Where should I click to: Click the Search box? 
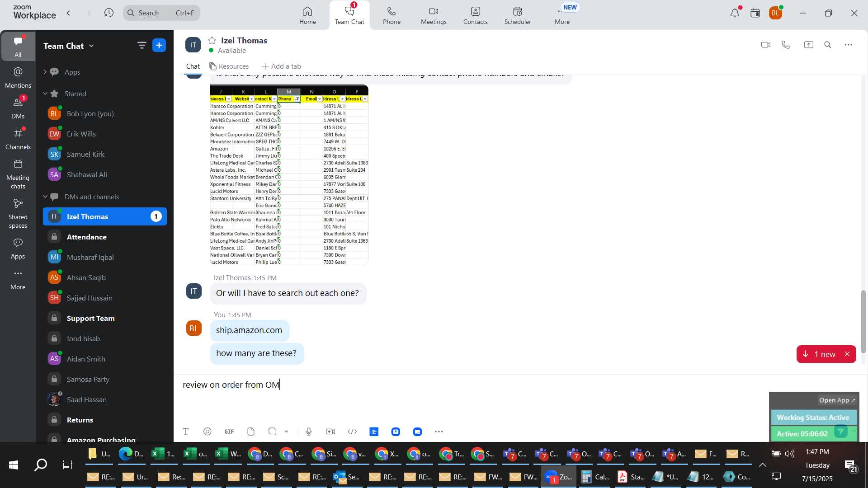[x=161, y=13]
